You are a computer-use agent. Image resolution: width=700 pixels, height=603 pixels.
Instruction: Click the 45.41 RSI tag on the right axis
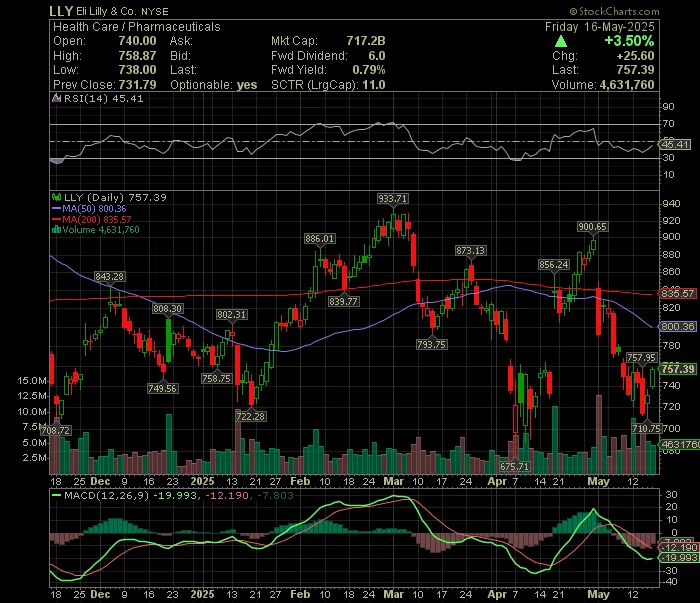[x=675, y=145]
